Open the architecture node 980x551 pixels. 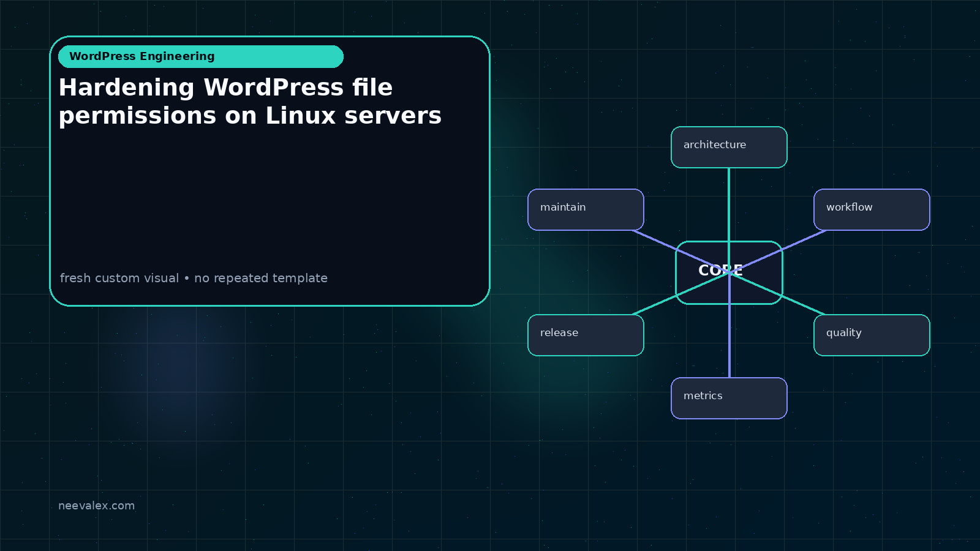click(x=729, y=147)
